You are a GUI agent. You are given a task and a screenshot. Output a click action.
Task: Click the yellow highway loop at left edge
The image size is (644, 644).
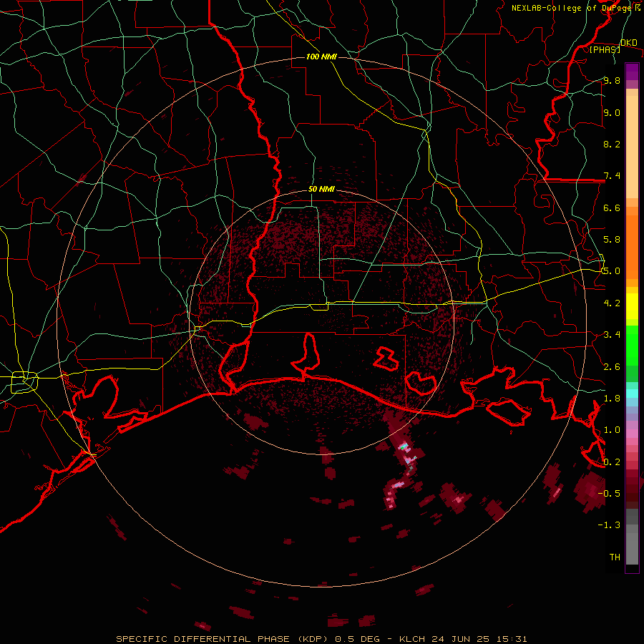[24, 382]
